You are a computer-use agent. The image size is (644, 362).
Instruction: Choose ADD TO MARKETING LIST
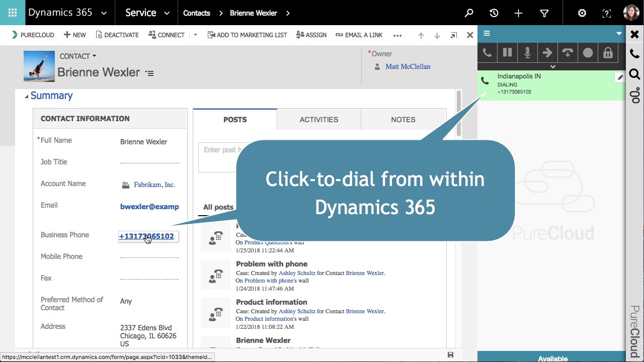[x=248, y=35]
